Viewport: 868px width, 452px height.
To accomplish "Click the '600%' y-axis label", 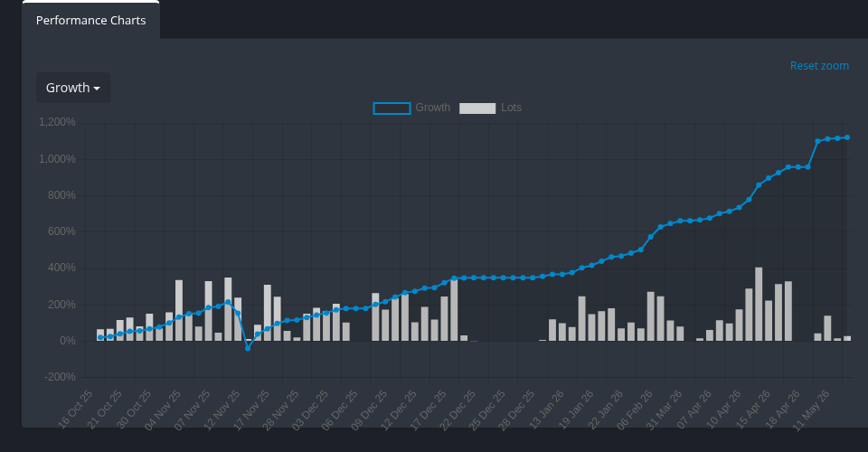I will tap(61, 231).
